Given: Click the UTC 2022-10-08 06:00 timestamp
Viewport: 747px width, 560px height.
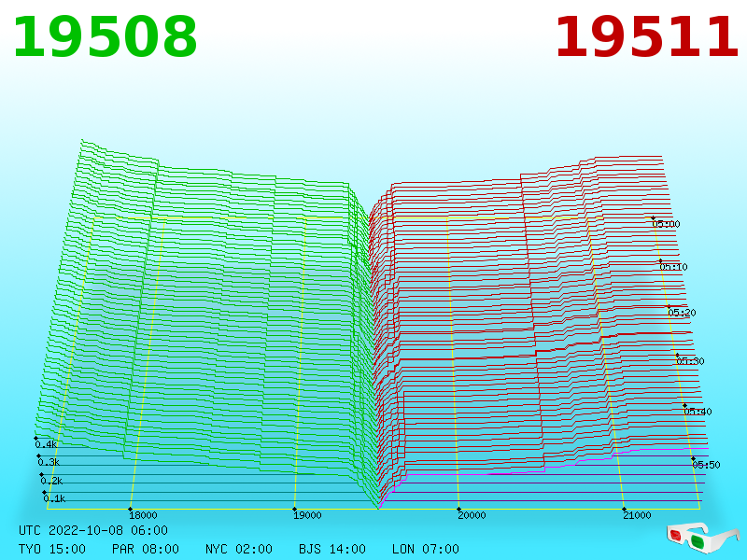Looking at the screenshot, I should [93, 530].
